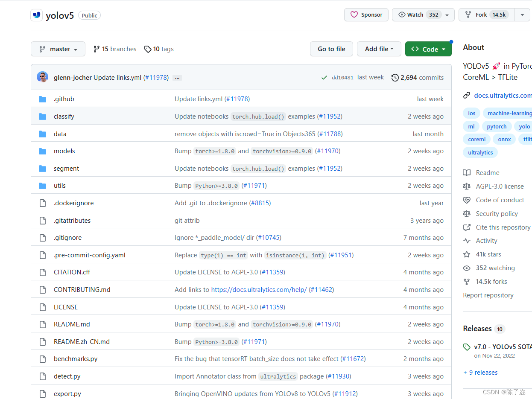Screen dimensions: 532x399
Task: Click the eye icon beside 352 watching
Action: point(467,268)
